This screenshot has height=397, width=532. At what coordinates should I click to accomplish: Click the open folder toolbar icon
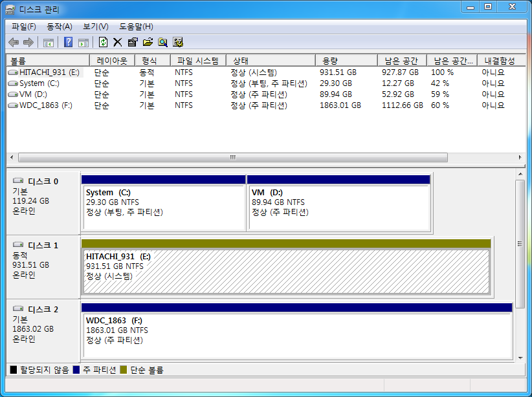(148, 43)
